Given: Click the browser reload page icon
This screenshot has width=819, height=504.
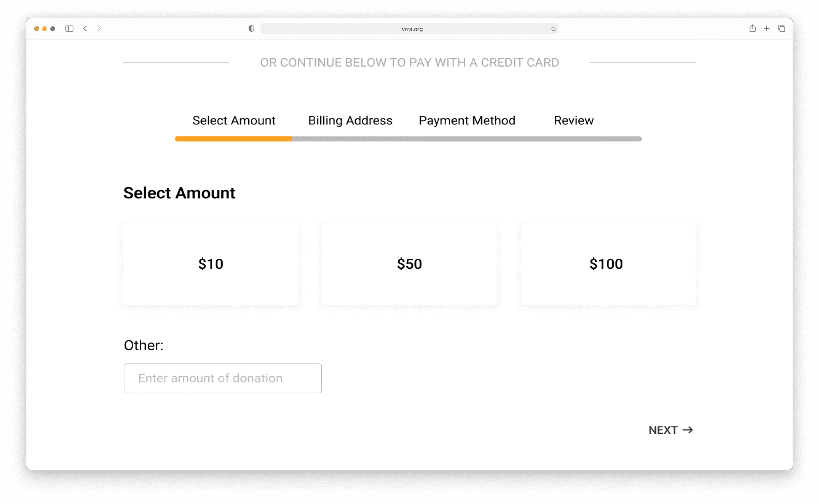Looking at the screenshot, I should [x=554, y=29].
